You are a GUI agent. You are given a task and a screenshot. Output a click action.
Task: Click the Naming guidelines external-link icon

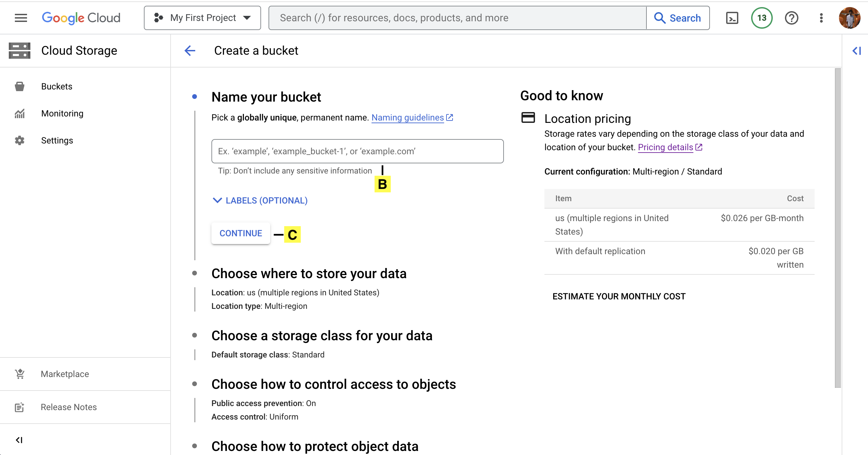(450, 117)
